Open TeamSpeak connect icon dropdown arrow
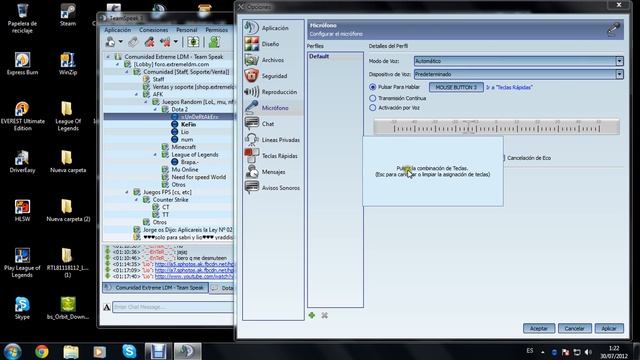 121,42
